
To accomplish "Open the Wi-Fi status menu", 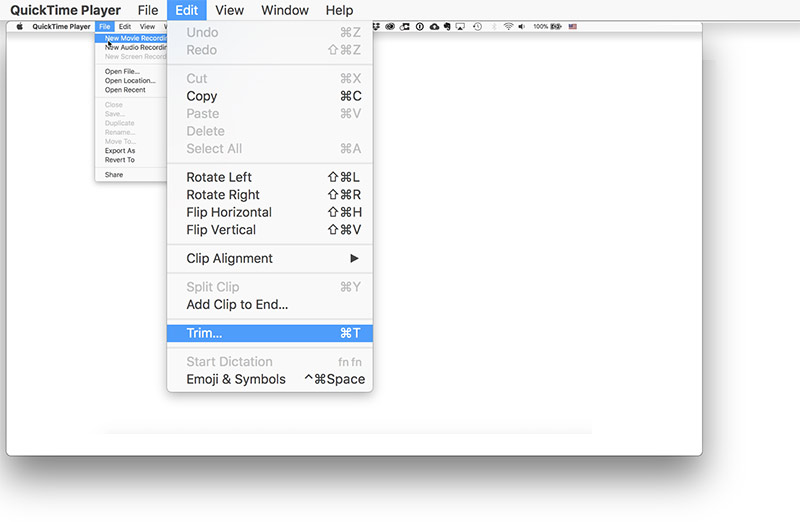I will point(508,27).
